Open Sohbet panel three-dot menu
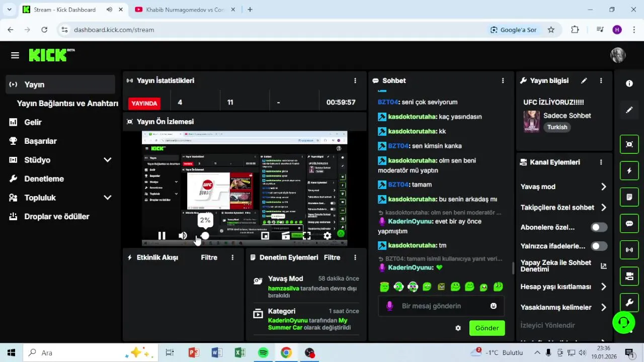The width and height of the screenshot is (644, 362). [x=503, y=80]
